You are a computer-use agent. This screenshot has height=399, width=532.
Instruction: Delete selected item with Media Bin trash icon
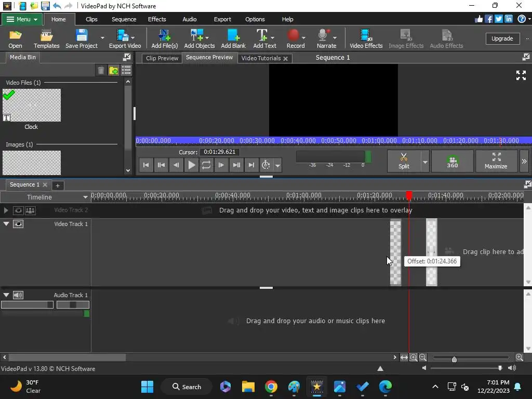click(101, 70)
